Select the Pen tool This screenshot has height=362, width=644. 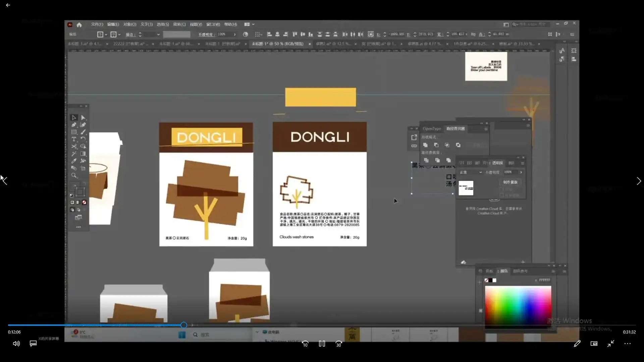(74, 125)
